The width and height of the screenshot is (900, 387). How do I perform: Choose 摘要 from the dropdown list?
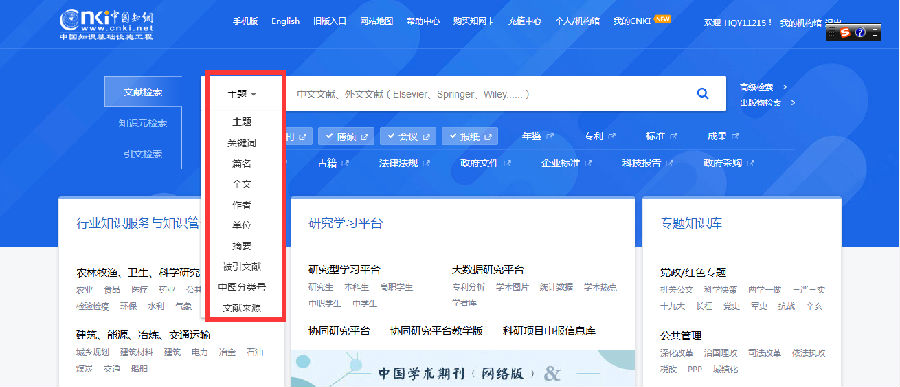pyautogui.click(x=242, y=246)
